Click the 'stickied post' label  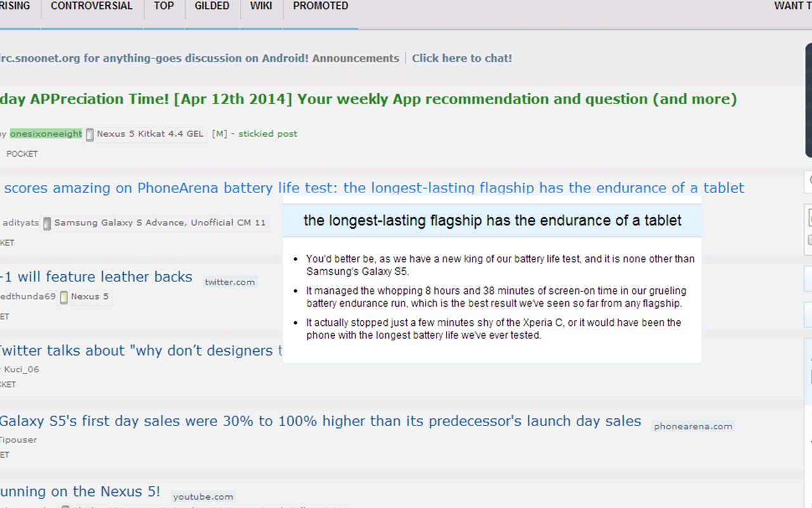268,134
